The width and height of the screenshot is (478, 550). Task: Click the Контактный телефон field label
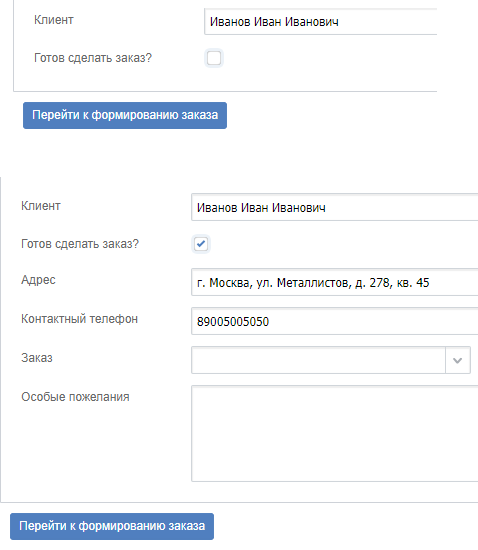tap(79, 319)
